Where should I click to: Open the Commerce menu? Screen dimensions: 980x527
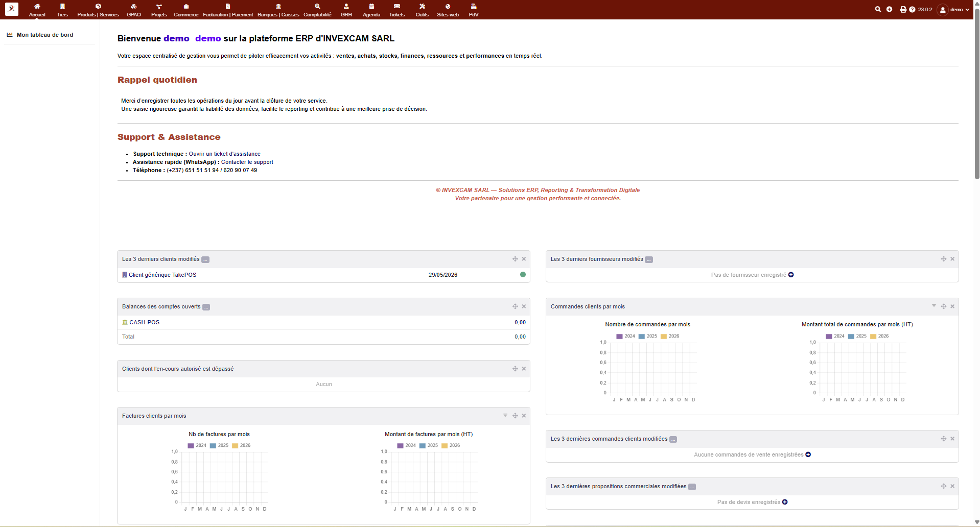pyautogui.click(x=186, y=10)
